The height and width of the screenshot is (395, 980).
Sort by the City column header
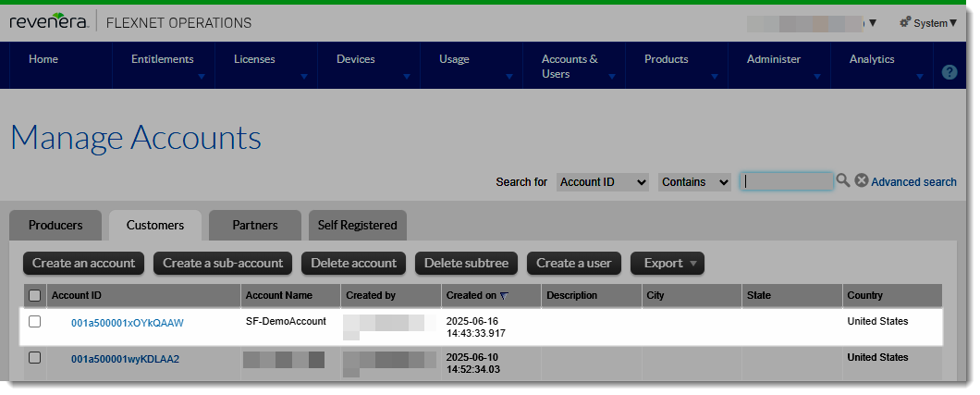point(655,296)
